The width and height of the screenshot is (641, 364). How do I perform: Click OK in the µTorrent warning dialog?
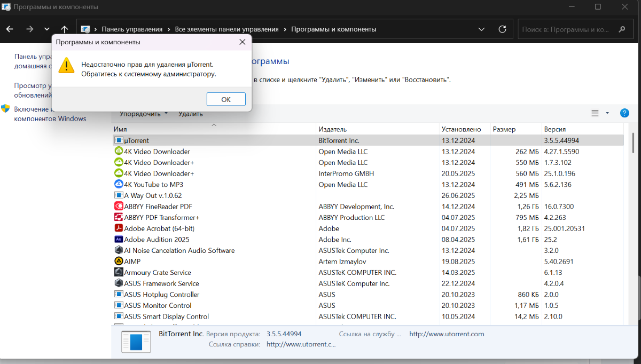tap(226, 99)
